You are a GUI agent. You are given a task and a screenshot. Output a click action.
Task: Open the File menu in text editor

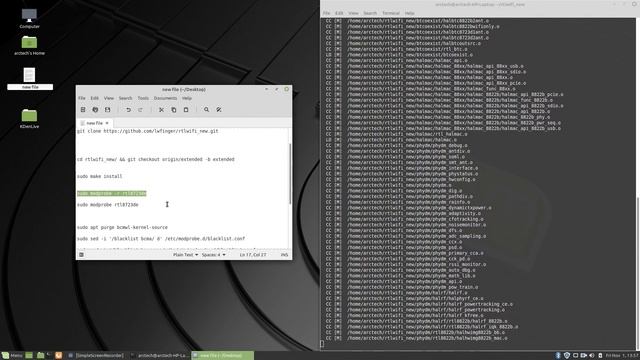pyautogui.click(x=82, y=98)
